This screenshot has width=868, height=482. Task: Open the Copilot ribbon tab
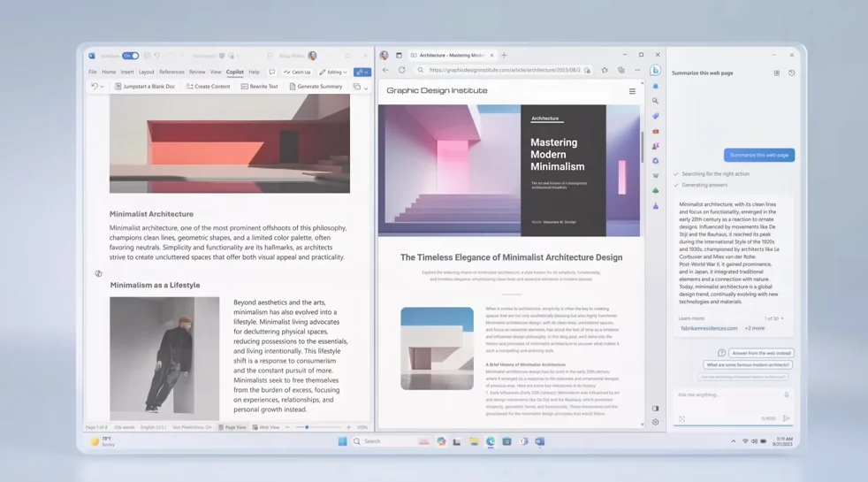[234, 73]
